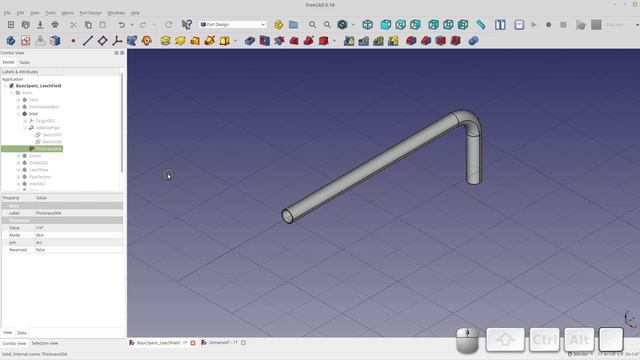Click the Measure distance ruler icon
640x360 pixels.
[481, 24]
